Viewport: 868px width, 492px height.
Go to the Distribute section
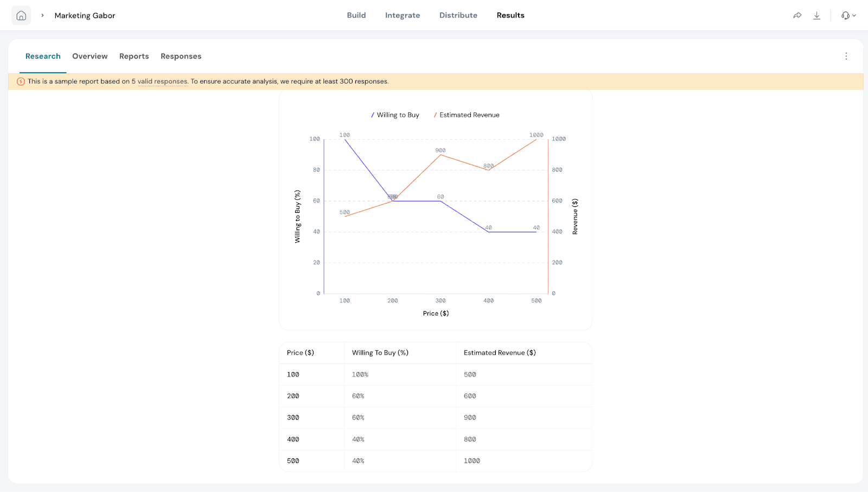(458, 15)
